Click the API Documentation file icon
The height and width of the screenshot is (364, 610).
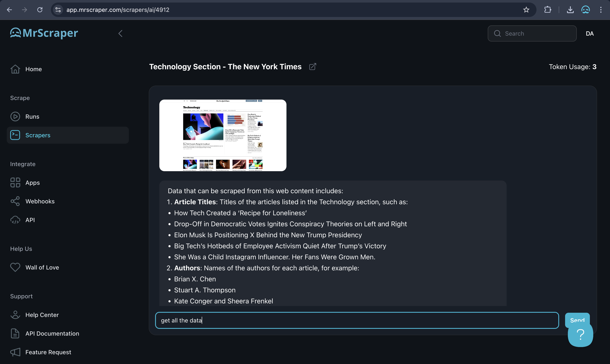pyautogui.click(x=15, y=333)
